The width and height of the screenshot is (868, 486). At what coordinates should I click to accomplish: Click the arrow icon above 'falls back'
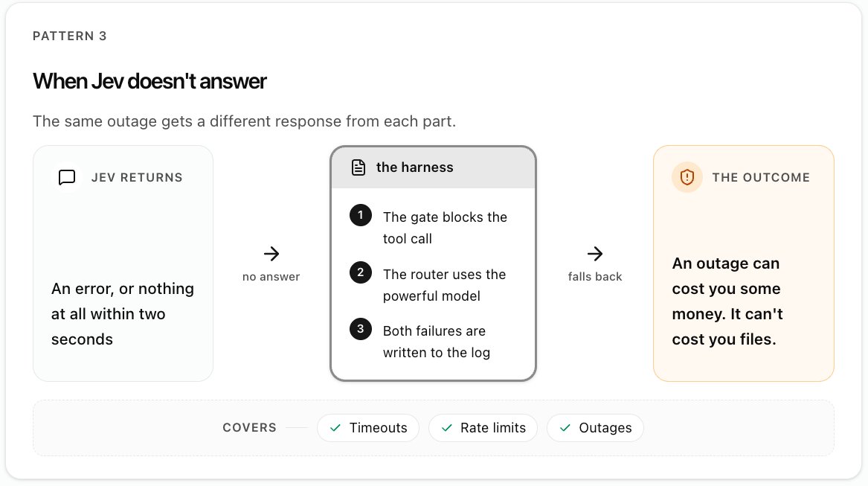point(595,254)
